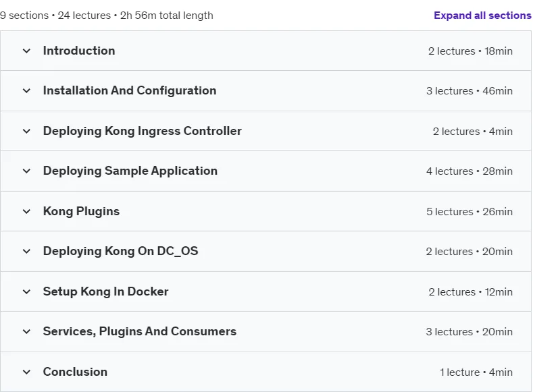Open Deploying Kong On DC_OS title
Screen dimensions: 533x392
[x=120, y=252]
